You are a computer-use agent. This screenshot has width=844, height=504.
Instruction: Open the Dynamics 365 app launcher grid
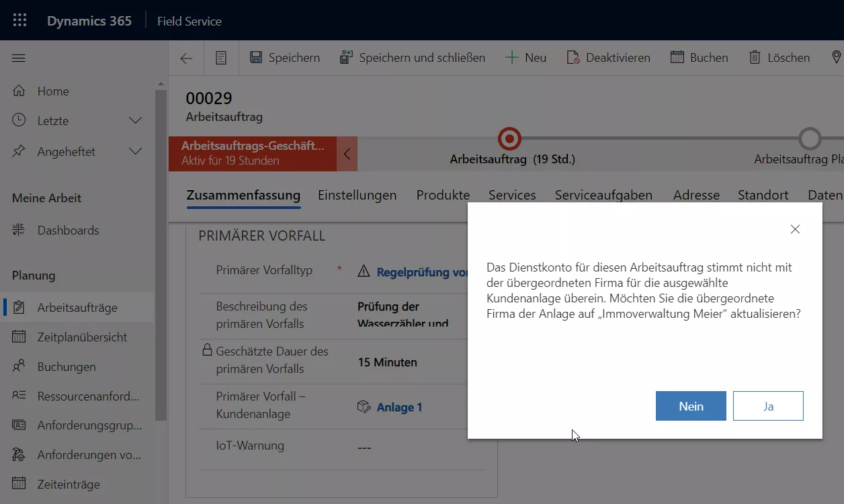[x=19, y=20]
